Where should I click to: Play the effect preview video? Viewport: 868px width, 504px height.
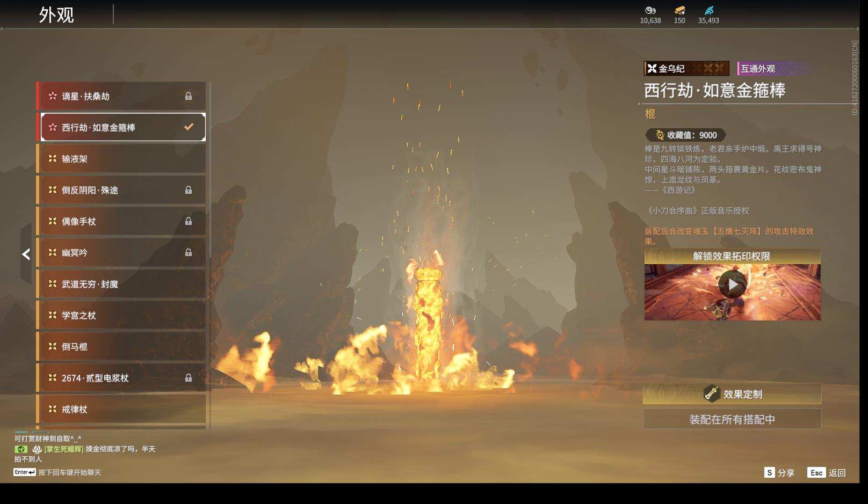pyautogui.click(x=732, y=284)
